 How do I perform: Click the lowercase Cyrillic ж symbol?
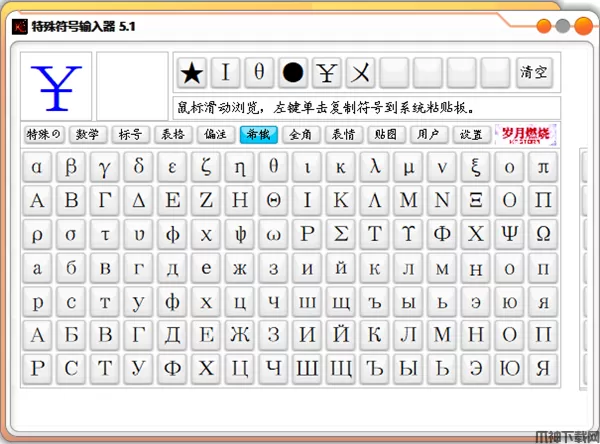pos(240,268)
